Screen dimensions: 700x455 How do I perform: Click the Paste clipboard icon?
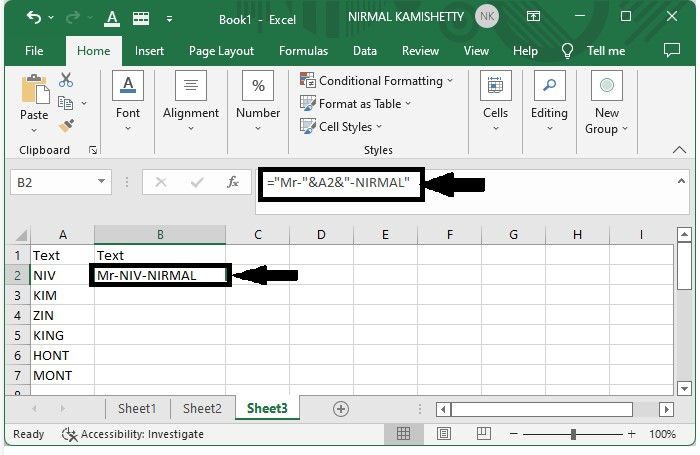click(35, 89)
